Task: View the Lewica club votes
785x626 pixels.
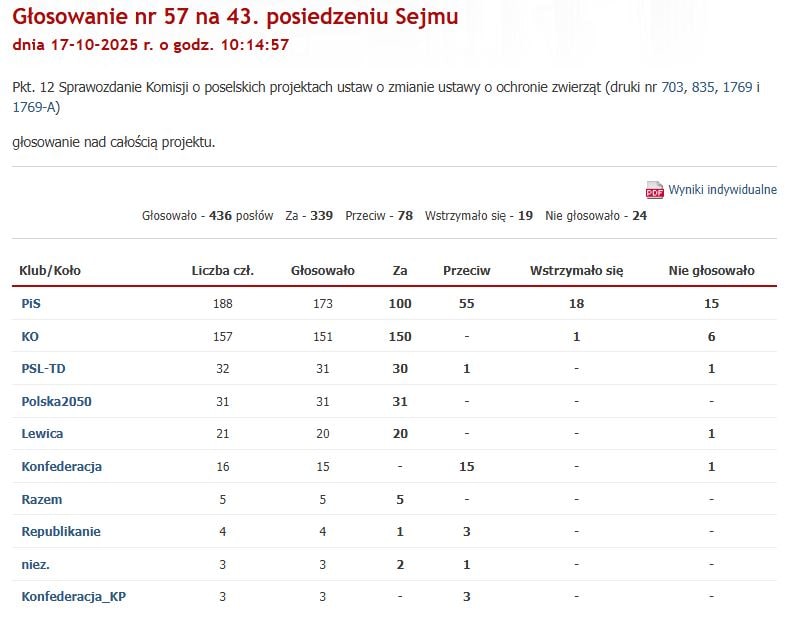Action: click(42, 434)
